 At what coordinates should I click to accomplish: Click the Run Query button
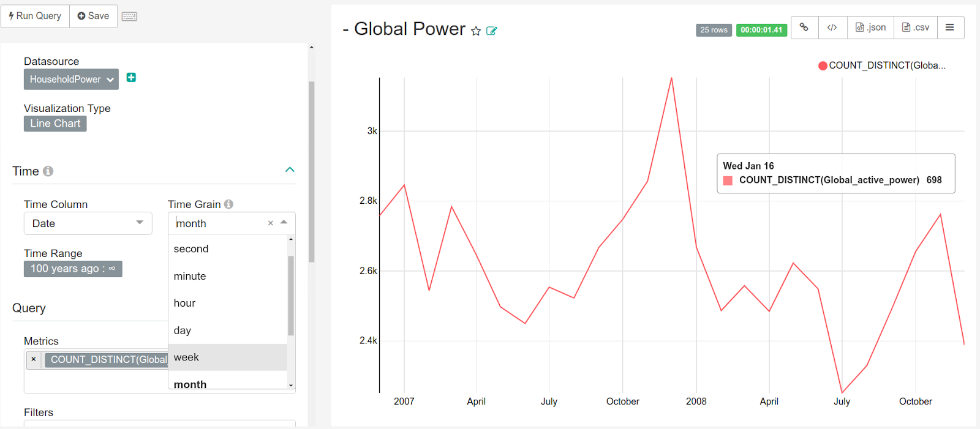pos(36,16)
